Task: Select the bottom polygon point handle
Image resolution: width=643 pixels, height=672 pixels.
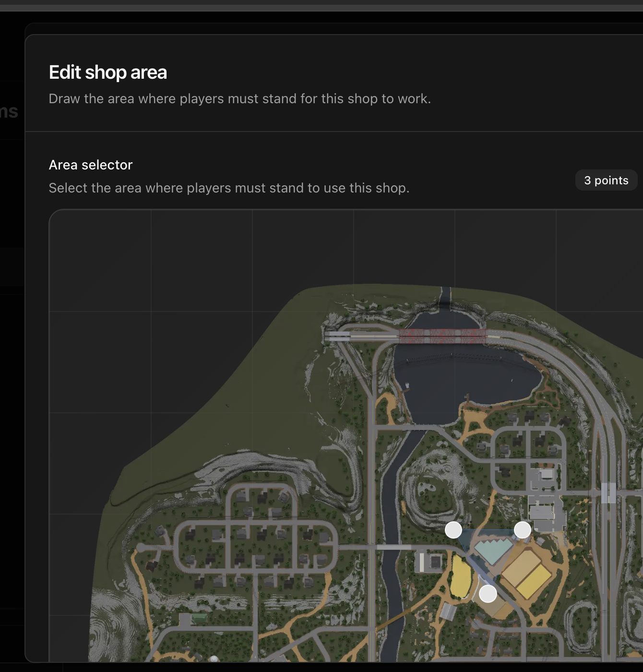Action: [x=488, y=594]
